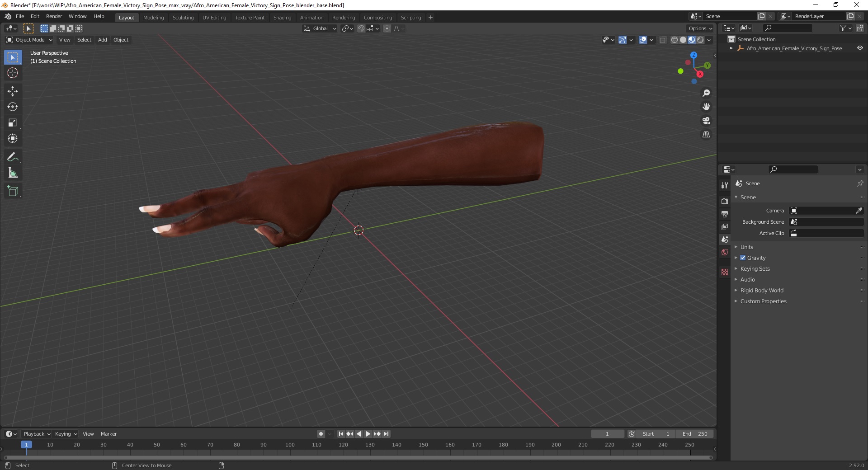This screenshot has width=868, height=470.
Task: Open the timeline Keying popover
Action: pyautogui.click(x=66, y=434)
